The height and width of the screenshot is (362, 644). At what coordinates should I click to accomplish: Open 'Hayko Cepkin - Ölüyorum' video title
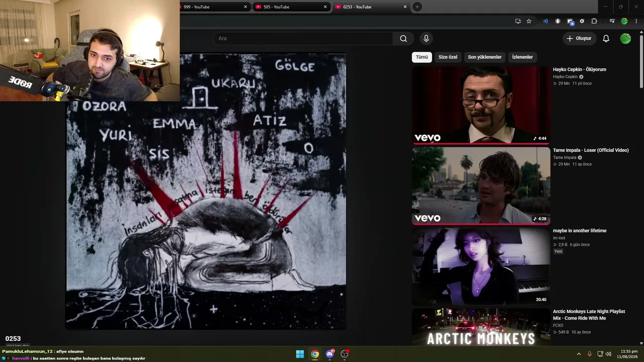tap(580, 70)
